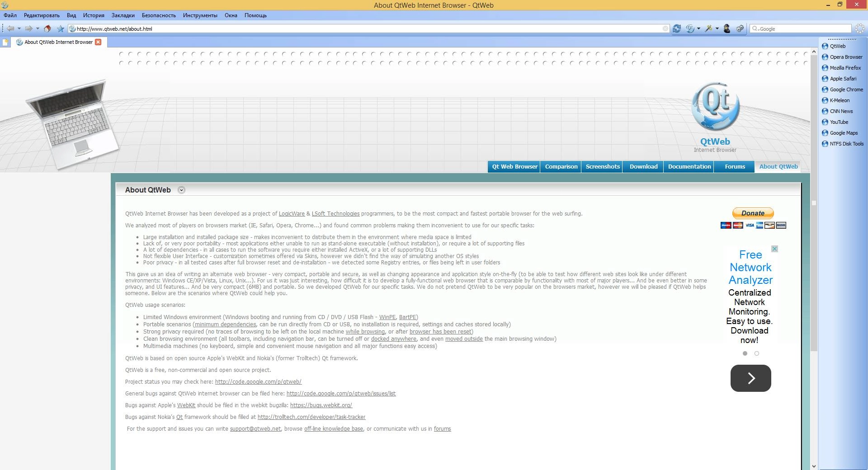
Task: Close the Free Network Analyzer ad
Action: tap(774, 249)
